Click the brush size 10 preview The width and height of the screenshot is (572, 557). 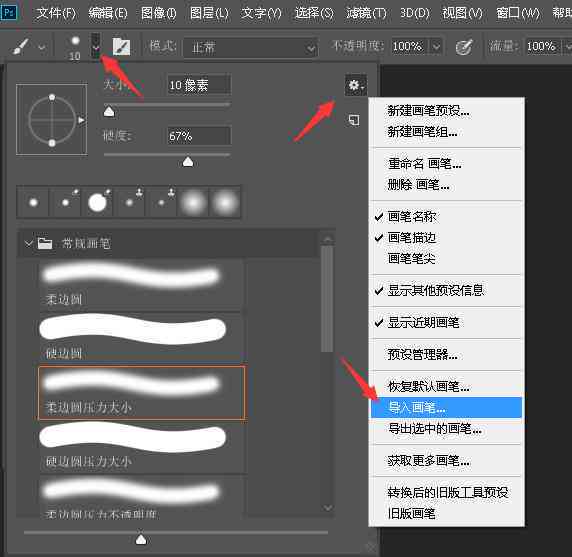[75, 47]
